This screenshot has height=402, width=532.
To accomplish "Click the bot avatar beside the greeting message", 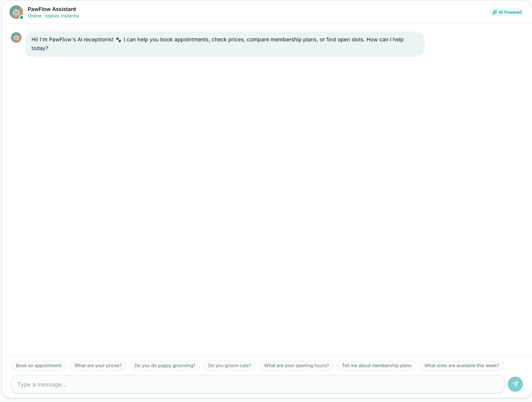I will point(16,38).
